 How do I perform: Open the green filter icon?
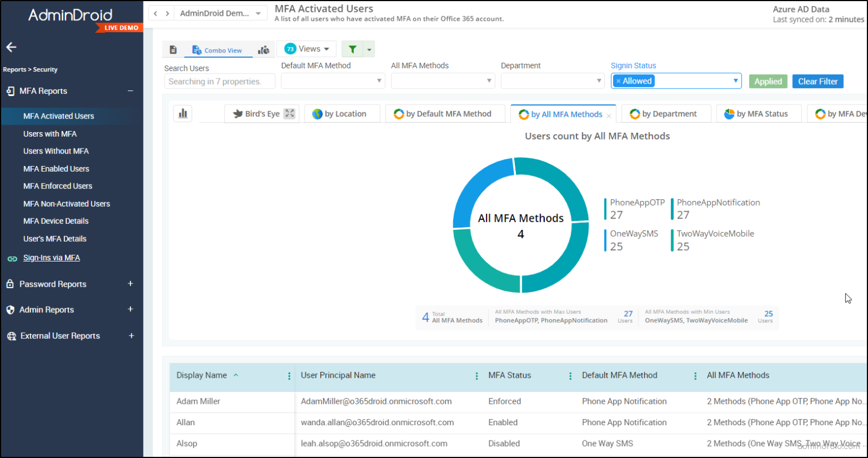coord(352,49)
